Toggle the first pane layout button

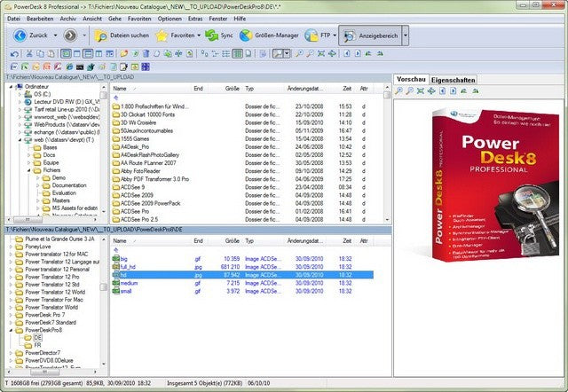pos(66,54)
